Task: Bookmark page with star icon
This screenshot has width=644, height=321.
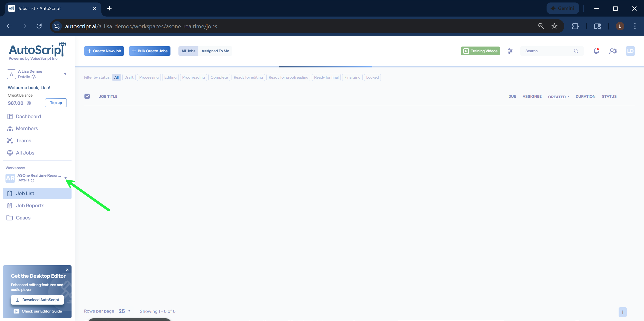Action: click(x=554, y=26)
